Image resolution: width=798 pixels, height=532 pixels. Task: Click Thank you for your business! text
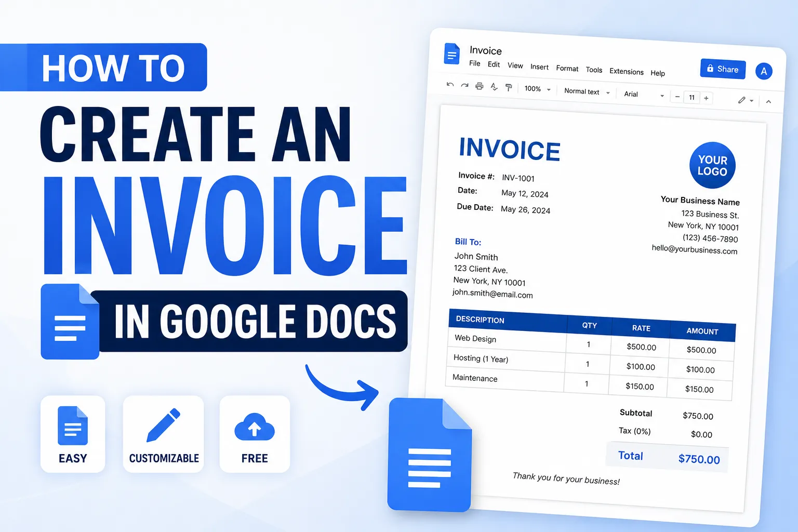(x=566, y=478)
